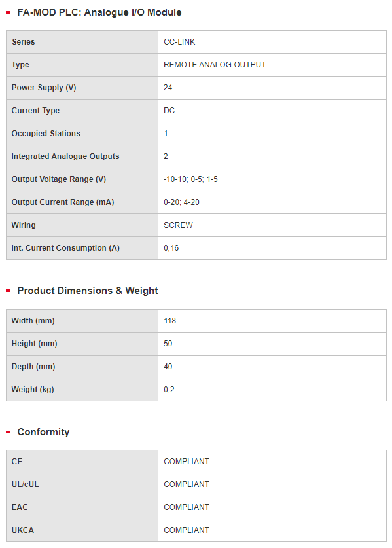
Task: Click the Int. Current Consumption (A) label
Action: point(65,248)
